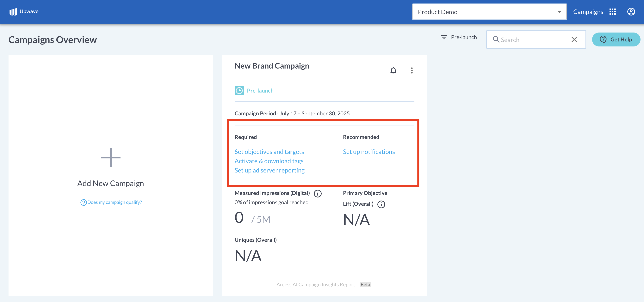This screenshot has height=302, width=644.
Task: Expand the Product Demo dropdown
Action: [x=489, y=12]
